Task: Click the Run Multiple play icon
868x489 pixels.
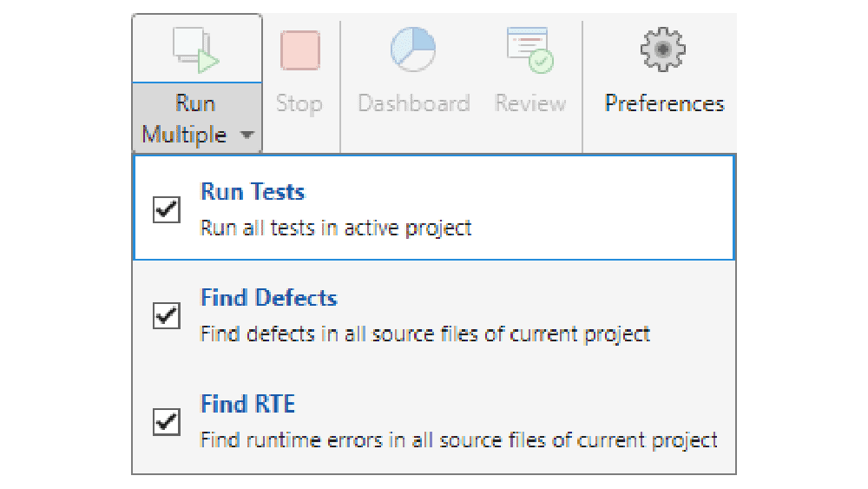Action: click(196, 50)
